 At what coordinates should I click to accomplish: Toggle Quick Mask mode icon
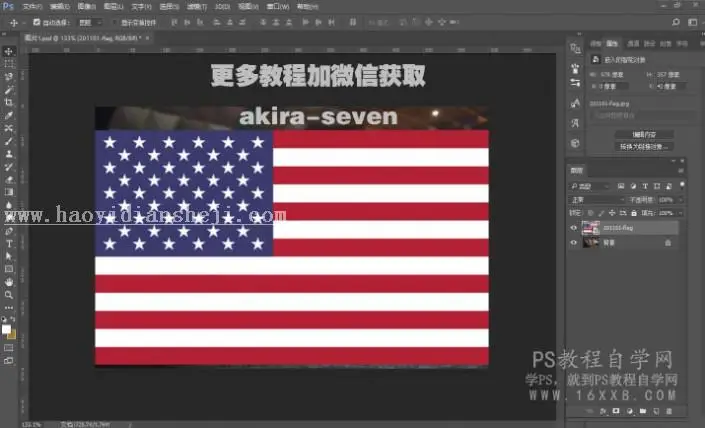coord(9,348)
